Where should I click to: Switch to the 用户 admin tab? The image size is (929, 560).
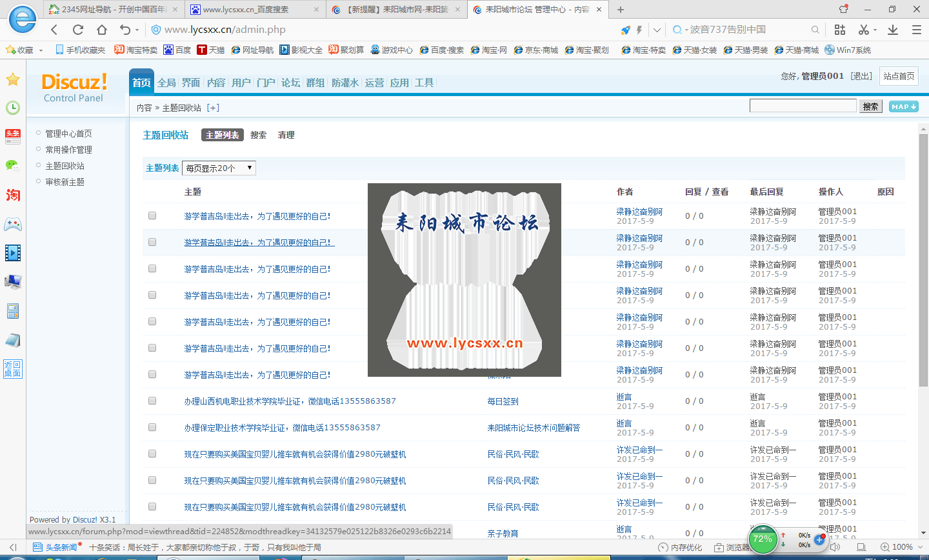(x=241, y=83)
